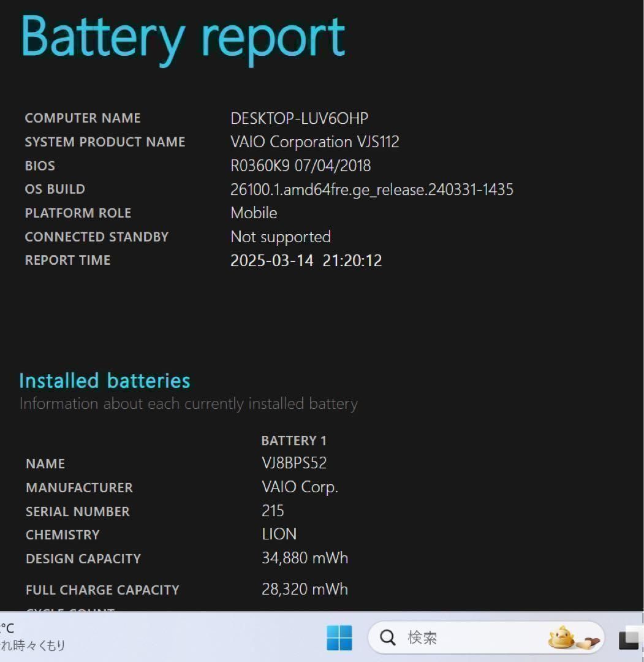
Task: Click the BIOS version R0360K9 value
Action: coord(300,165)
